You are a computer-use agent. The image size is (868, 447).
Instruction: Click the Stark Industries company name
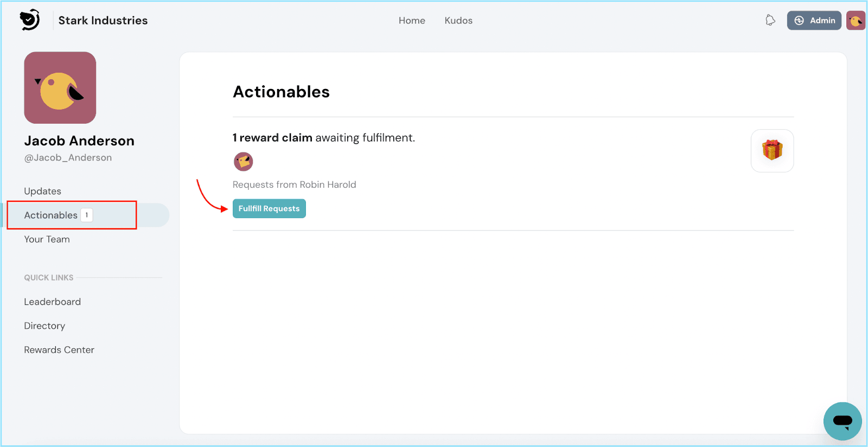(103, 21)
